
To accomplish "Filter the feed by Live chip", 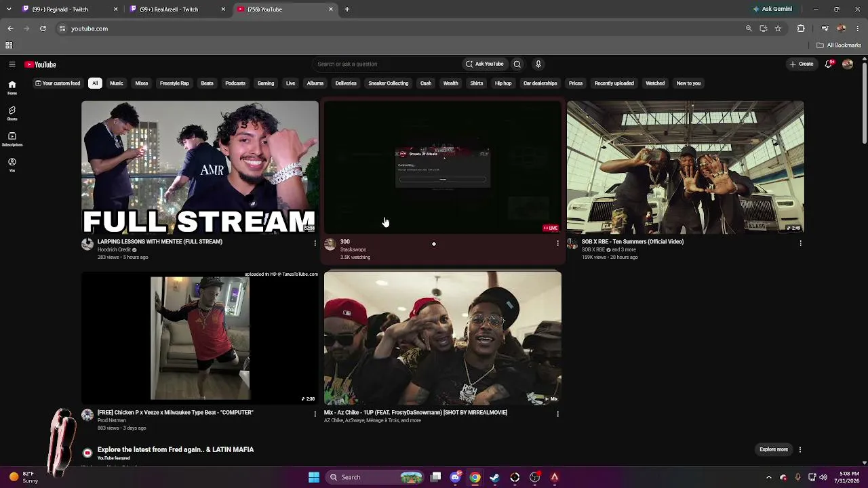I will [290, 83].
